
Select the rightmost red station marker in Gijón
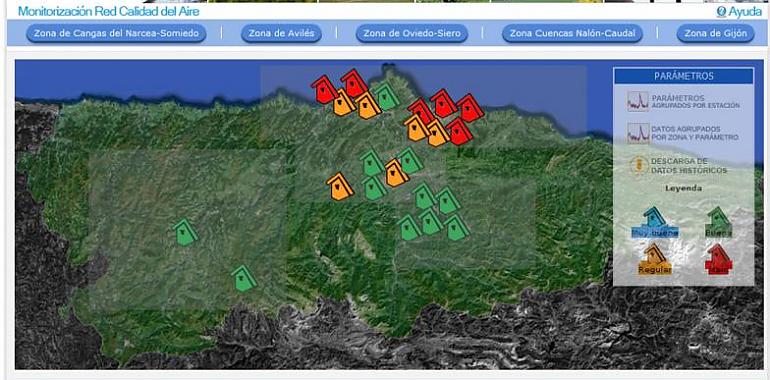[470, 108]
